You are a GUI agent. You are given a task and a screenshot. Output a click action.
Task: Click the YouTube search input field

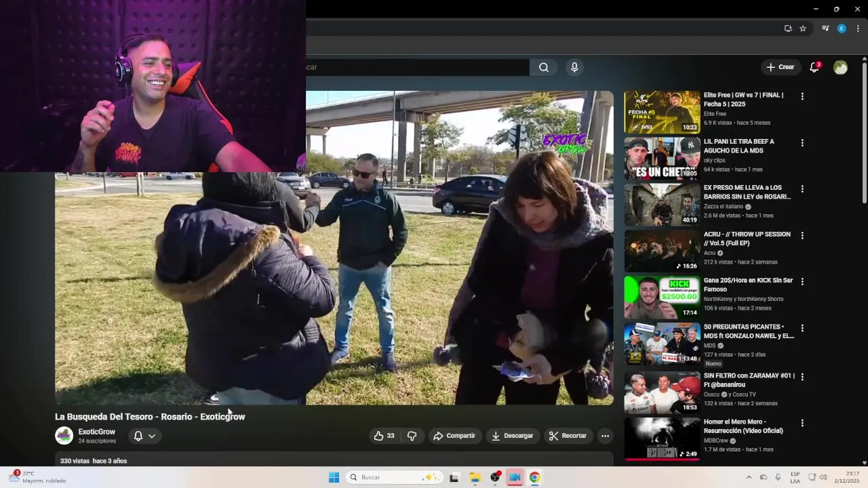[417, 67]
